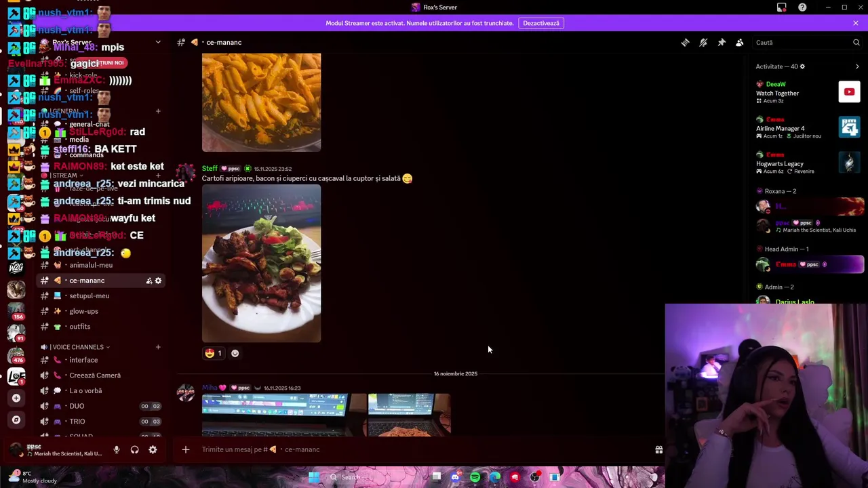Screen dimensions: 868x488
Task: Click the message attachment plus button
Action: [x=185, y=449]
